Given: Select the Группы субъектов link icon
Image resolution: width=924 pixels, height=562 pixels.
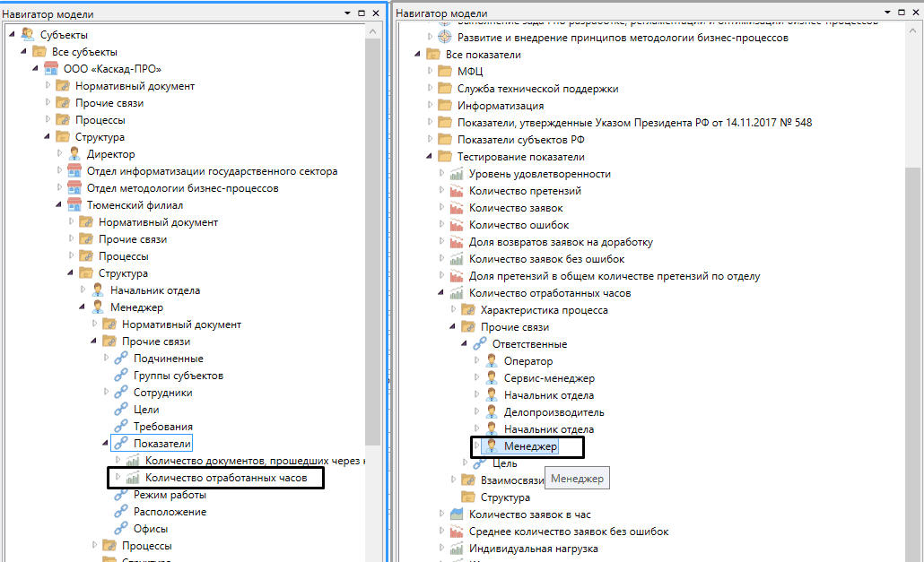Looking at the screenshot, I should [x=121, y=375].
